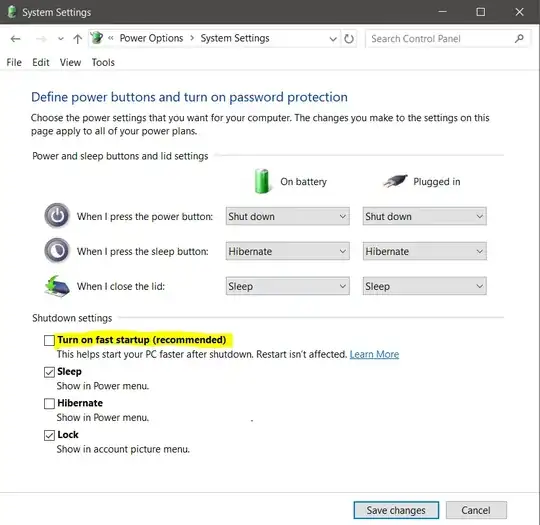Click the green battery icon

(262, 181)
